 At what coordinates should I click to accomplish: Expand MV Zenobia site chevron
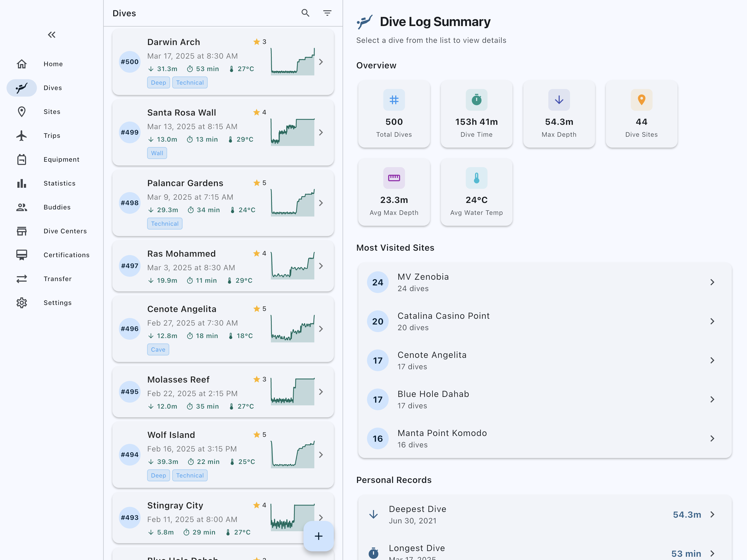pos(712,282)
